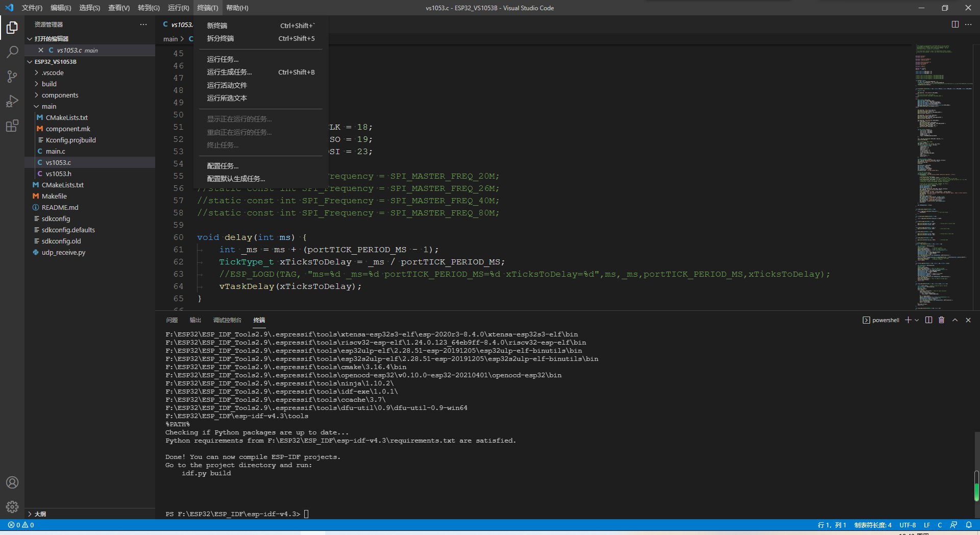Open the 帮助(H) menu

(237, 8)
